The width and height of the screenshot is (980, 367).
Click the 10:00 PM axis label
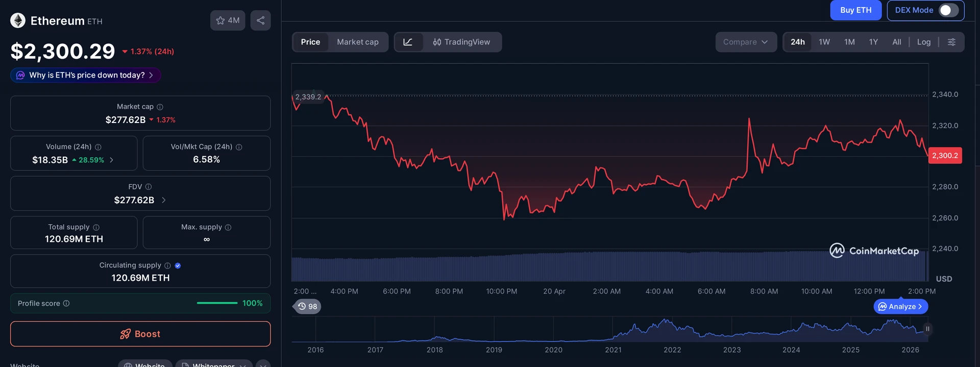[501, 291]
